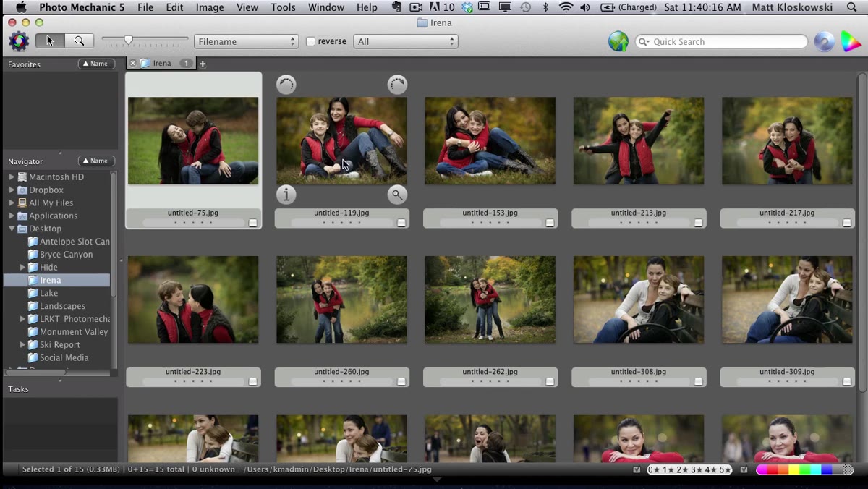Image resolution: width=868 pixels, height=489 pixels.
Task: Expand the Dropbox tree node
Action: (12, 190)
